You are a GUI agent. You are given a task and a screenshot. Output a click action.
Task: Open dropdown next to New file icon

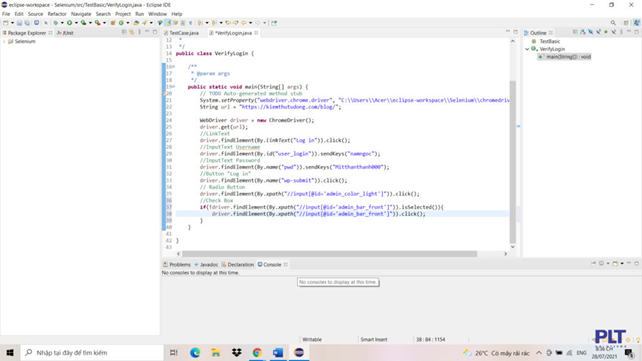(x=12, y=23)
